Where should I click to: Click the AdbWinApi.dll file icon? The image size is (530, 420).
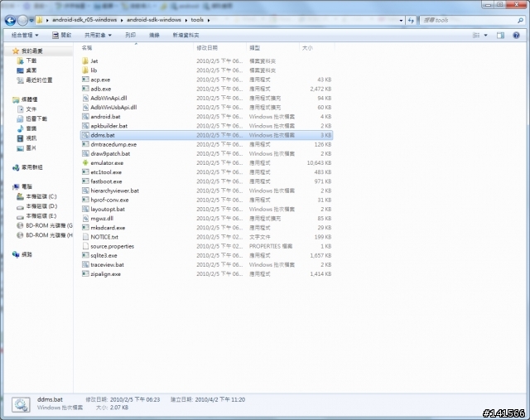(x=85, y=98)
